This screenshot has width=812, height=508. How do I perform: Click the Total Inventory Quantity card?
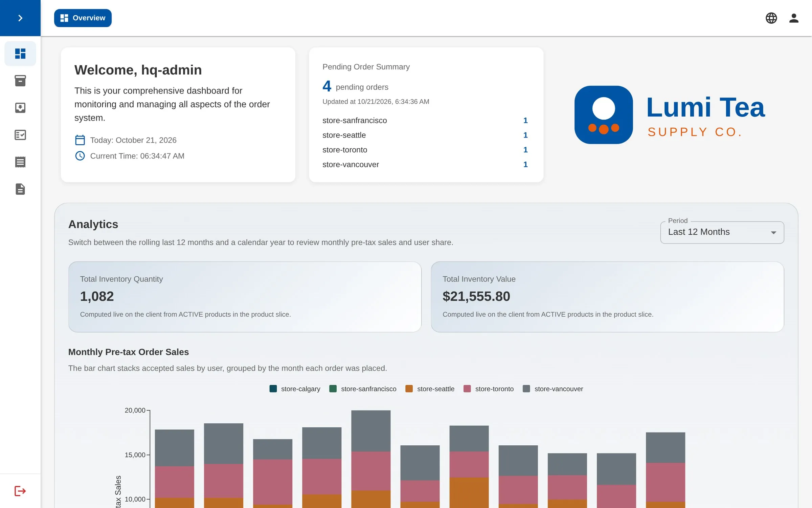245,297
